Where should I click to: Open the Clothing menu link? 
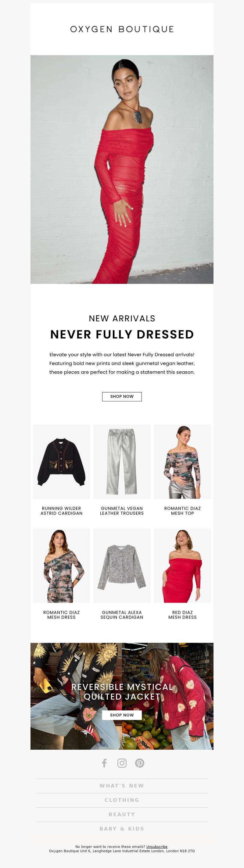click(122, 800)
